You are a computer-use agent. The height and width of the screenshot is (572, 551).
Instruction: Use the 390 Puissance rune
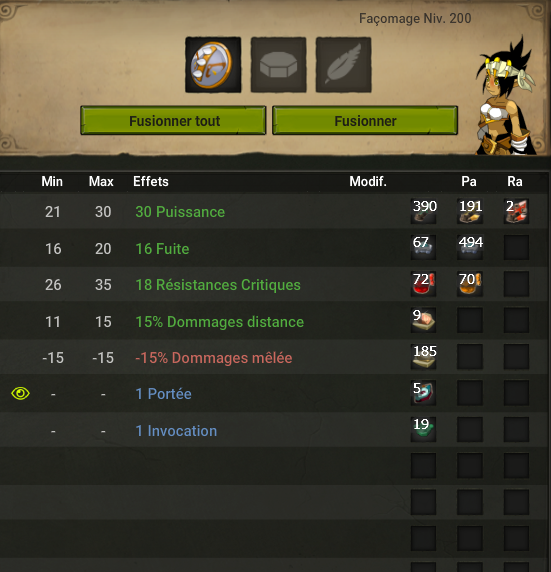tap(423, 211)
